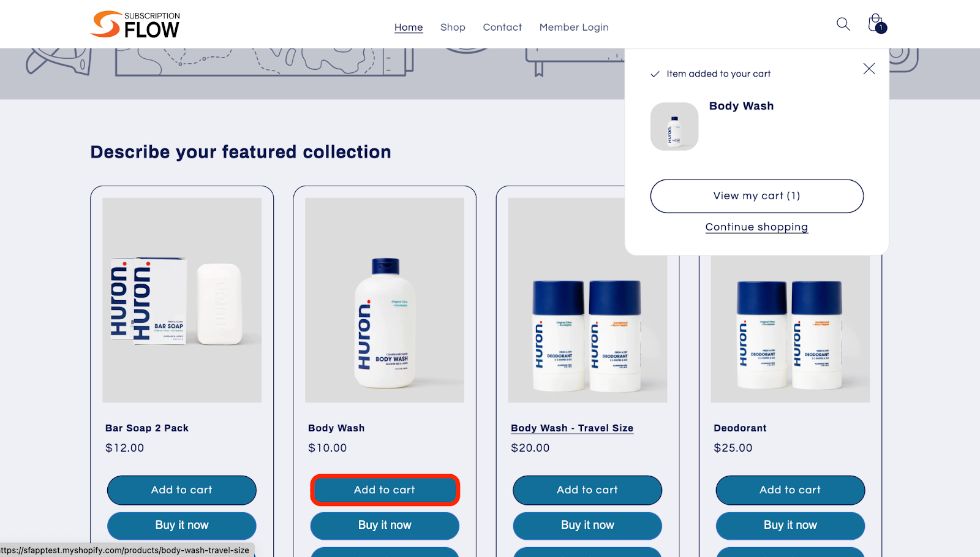
Task: Go to the Home menu item
Action: pyautogui.click(x=409, y=27)
